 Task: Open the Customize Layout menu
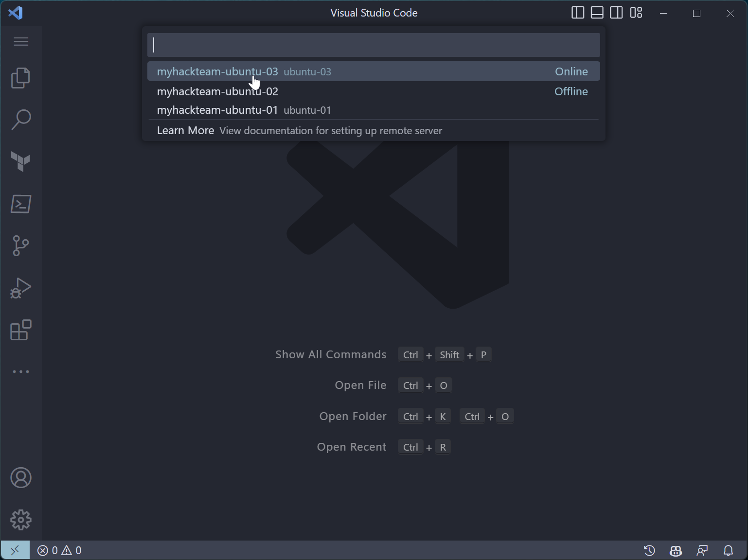pyautogui.click(x=636, y=13)
